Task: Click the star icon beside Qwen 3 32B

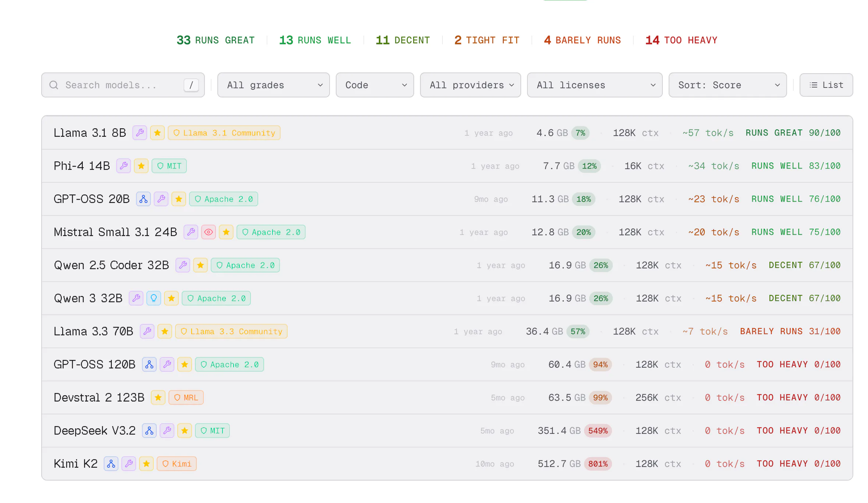Action: [171, 298]
